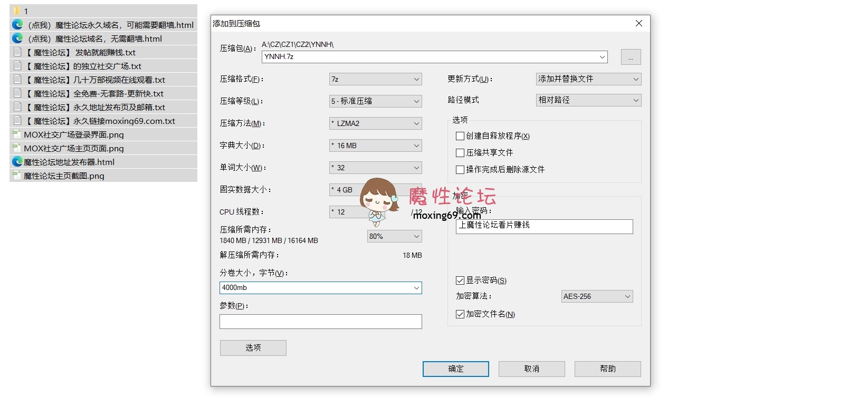Click the 确定 button
Screen dimensions: 868x407
click(455, 369)
